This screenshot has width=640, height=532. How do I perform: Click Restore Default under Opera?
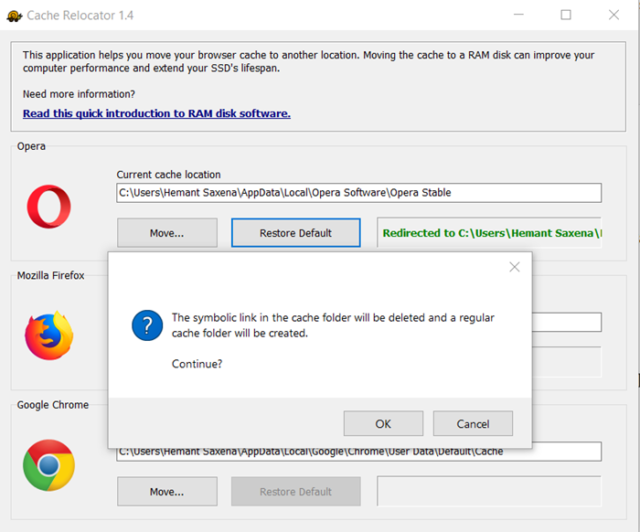click(x=295, y=233)
